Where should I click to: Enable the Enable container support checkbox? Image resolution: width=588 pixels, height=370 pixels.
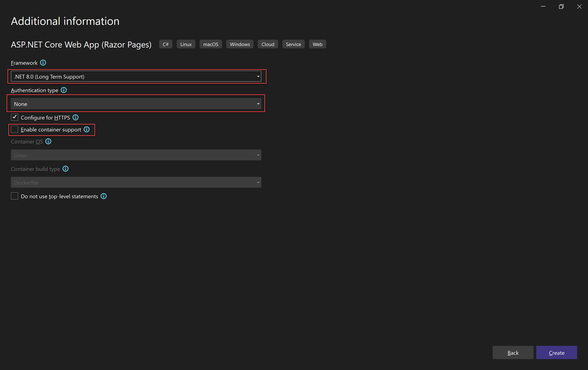(x=14, y=130)
